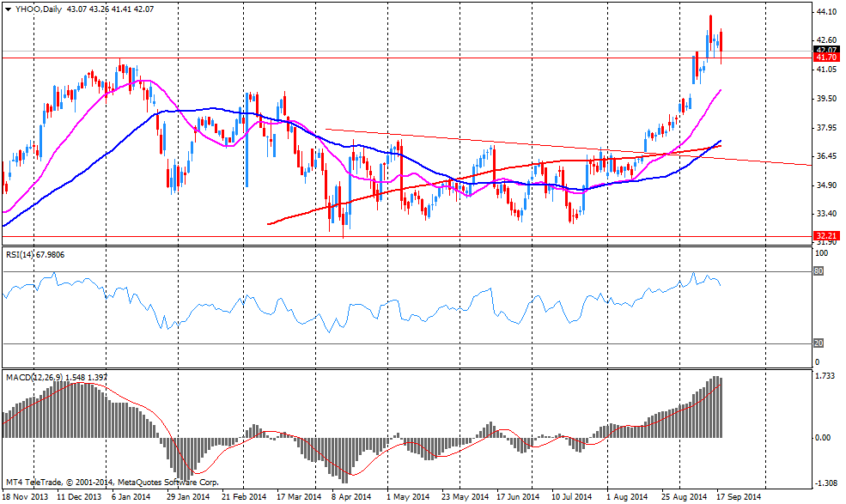
Task: Click the 11 Dec 2013 date label
Action: 79,496
